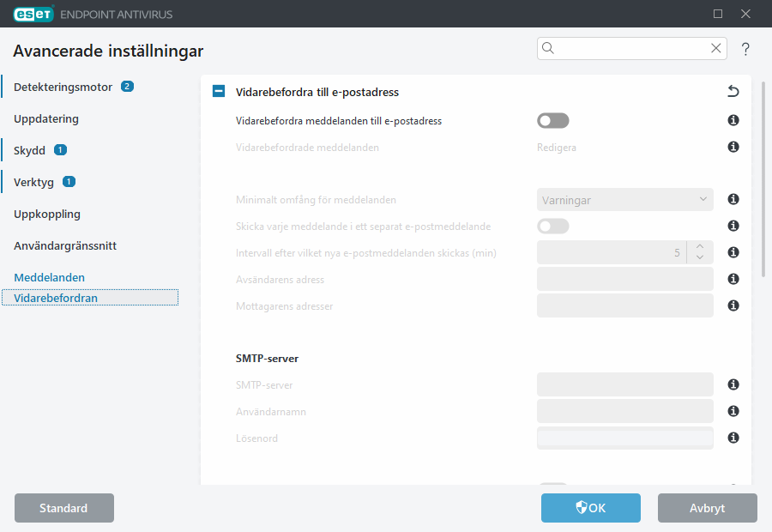
Task: Toggle sending each message as separate e-mail
Action: (x=552, y=226)
